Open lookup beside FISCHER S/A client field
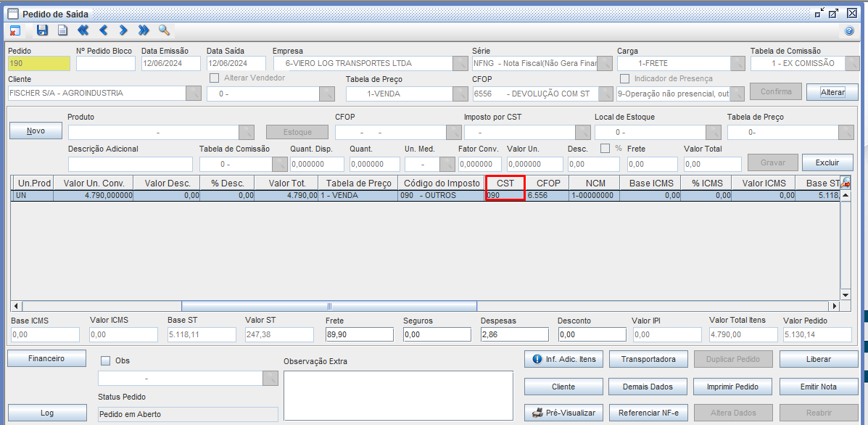 pyautogui.click(x=193, y=94)
